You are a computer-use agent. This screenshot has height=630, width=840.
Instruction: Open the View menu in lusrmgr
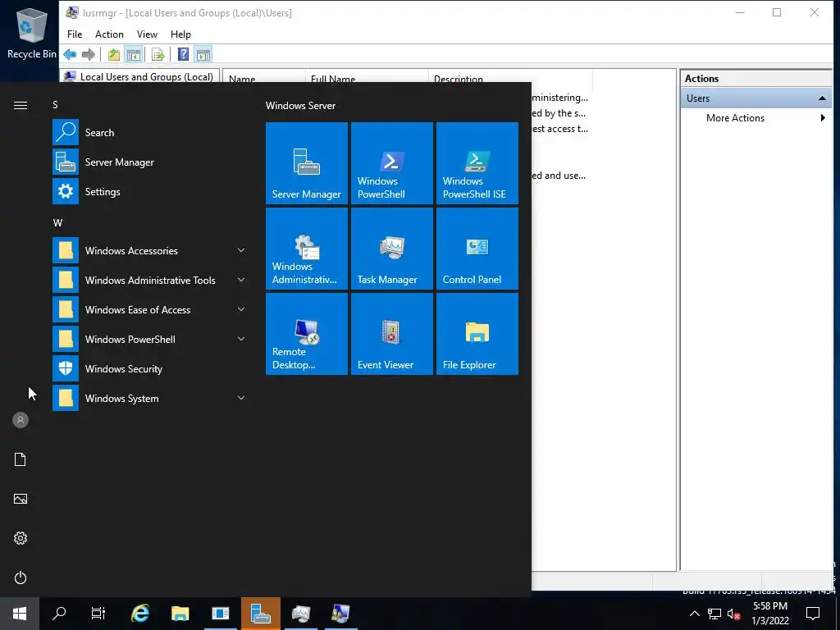click(147, 34)
